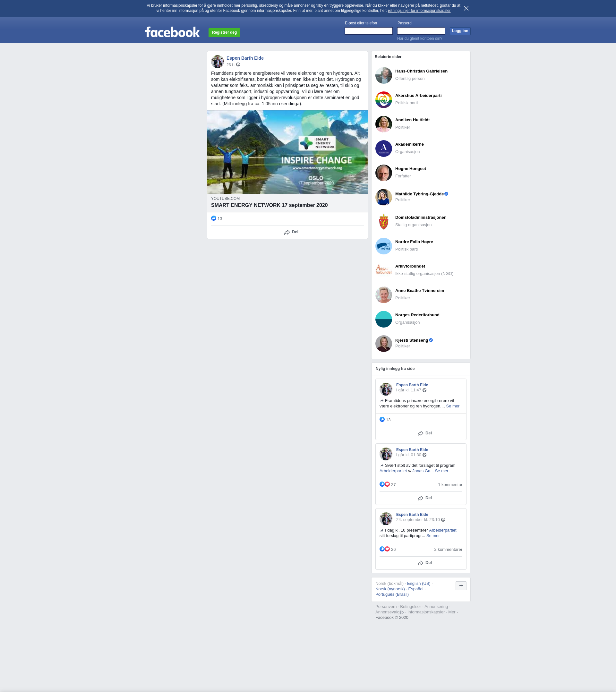
Task: Click the Registrer deg button
Action: tap(224, 32)
